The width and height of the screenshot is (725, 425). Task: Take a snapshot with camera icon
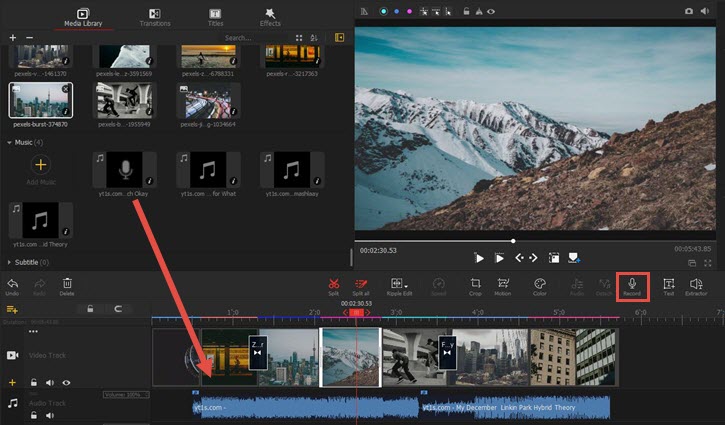(x=688, y=12)
